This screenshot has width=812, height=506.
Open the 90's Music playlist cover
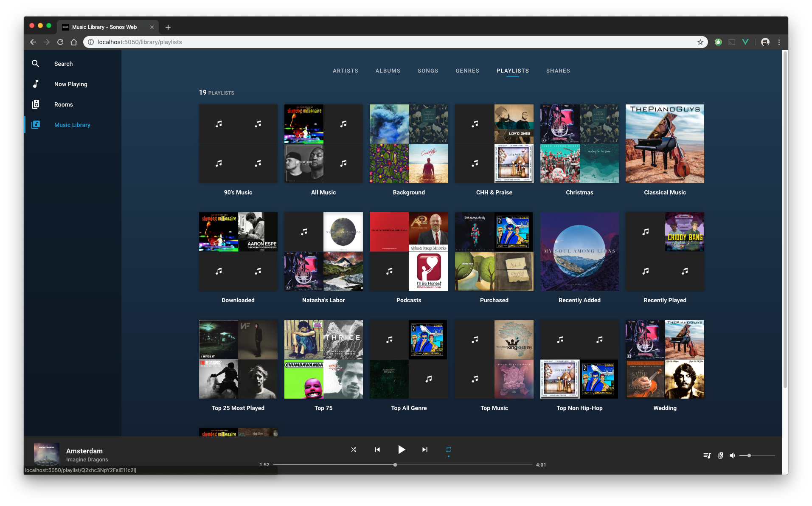click(x=238, y=143)
